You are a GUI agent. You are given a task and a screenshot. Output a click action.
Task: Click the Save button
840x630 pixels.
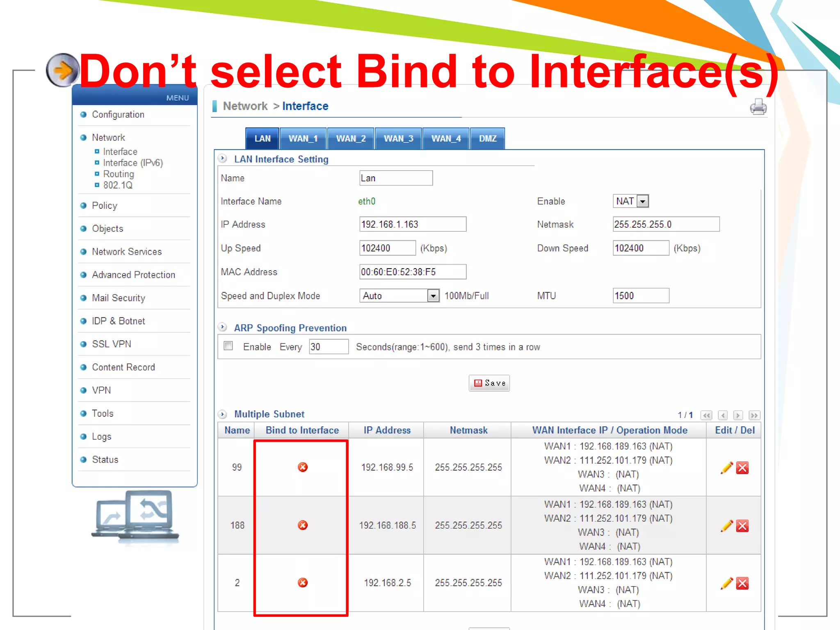(x=489, y=383)
